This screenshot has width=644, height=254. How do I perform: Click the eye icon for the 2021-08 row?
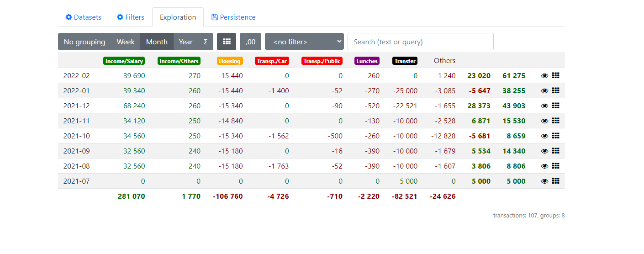tap(544, 166)
